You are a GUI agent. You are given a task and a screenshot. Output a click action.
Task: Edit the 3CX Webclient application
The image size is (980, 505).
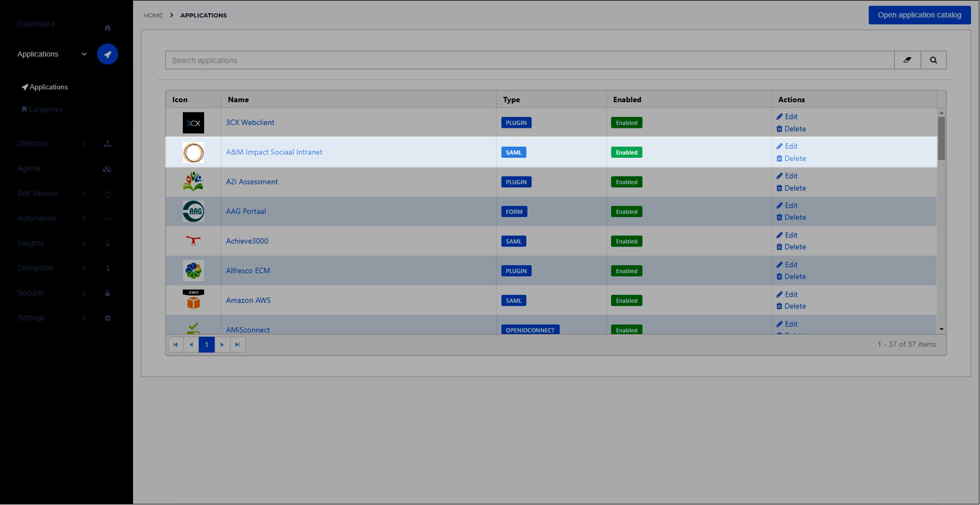pos(787,117)
